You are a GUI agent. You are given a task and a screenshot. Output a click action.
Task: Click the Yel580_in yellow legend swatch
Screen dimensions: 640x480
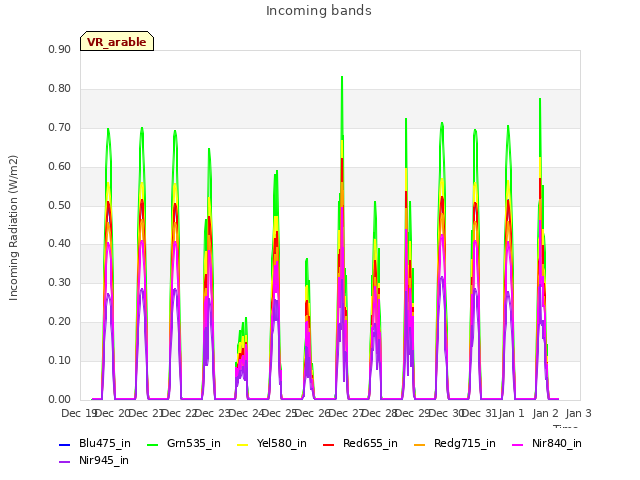242,444
